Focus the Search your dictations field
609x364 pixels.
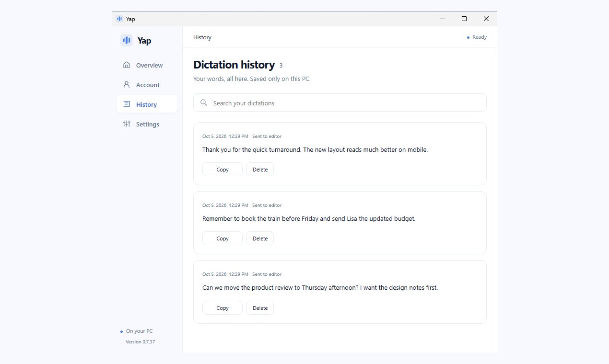click(340, 102)
